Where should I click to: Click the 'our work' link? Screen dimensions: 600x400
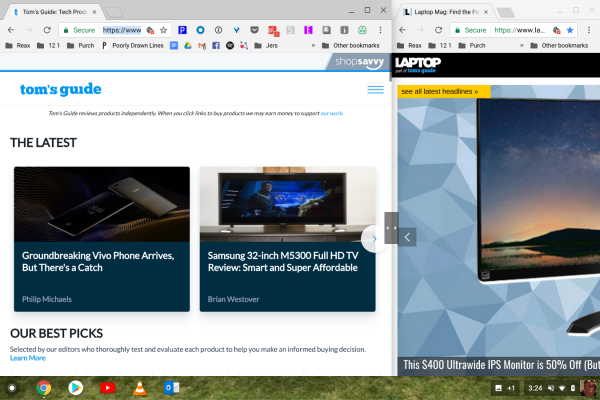[x=331, y=113]
